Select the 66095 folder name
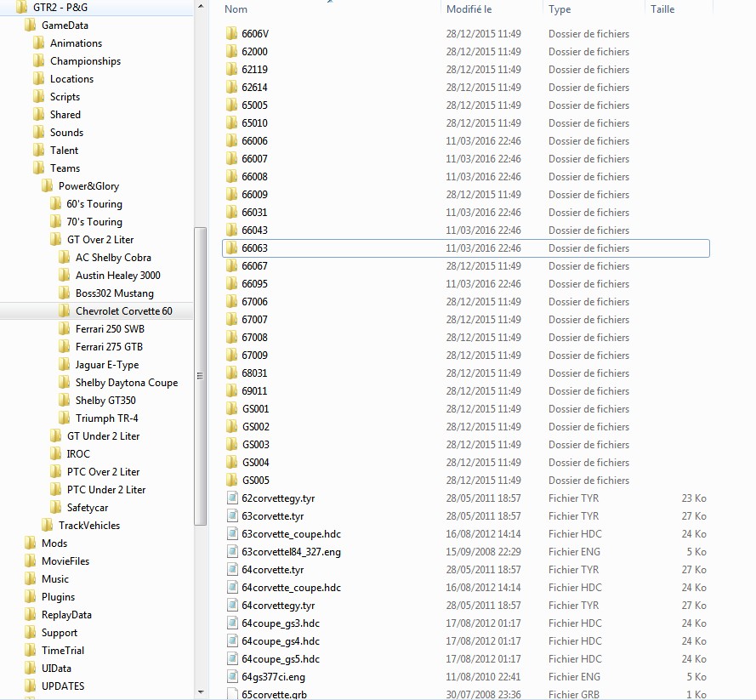Screen dimensions: 756x700 tap(254, 283)
